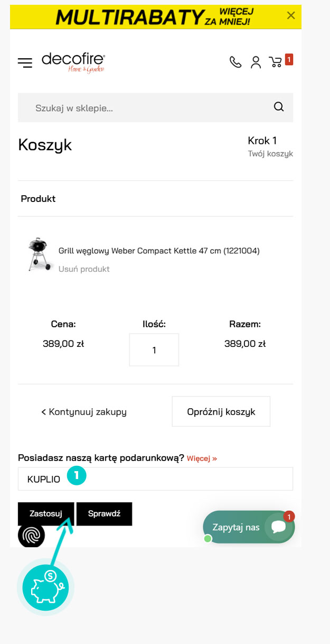Tap the fingerprint icon

click(32, 535)
